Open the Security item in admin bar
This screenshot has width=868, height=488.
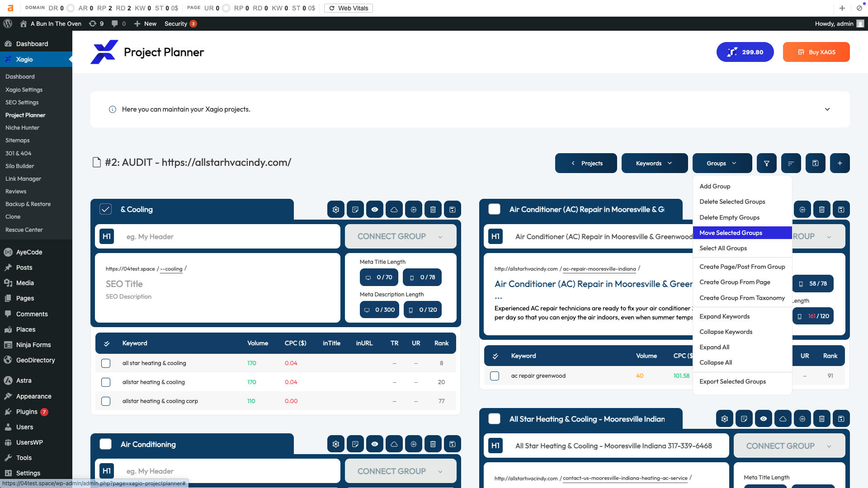coord(180,23)
